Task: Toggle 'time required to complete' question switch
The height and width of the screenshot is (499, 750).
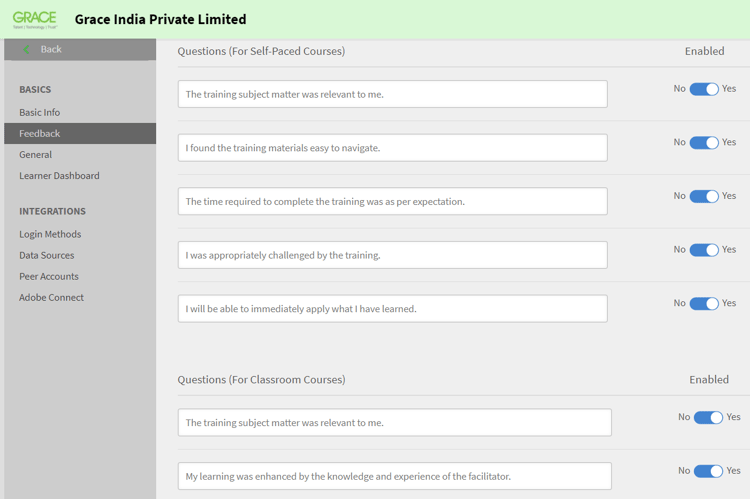Action: [704, 196]
